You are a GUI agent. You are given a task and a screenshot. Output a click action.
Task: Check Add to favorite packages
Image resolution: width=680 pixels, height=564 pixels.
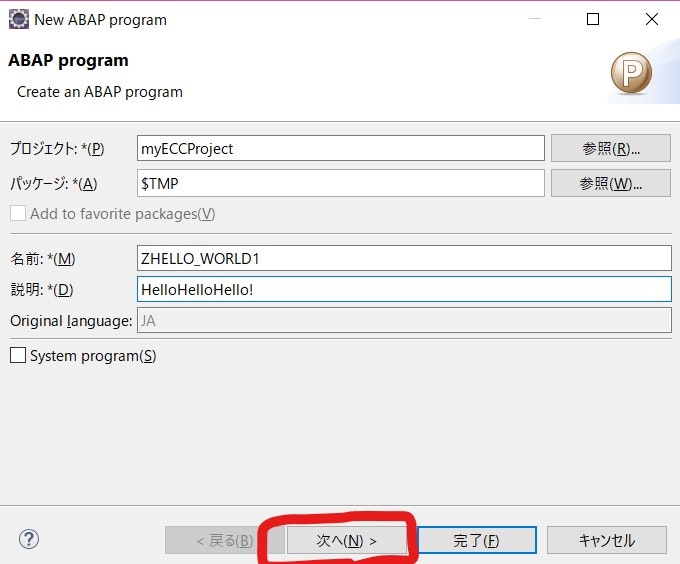click(x=18, y=213)
